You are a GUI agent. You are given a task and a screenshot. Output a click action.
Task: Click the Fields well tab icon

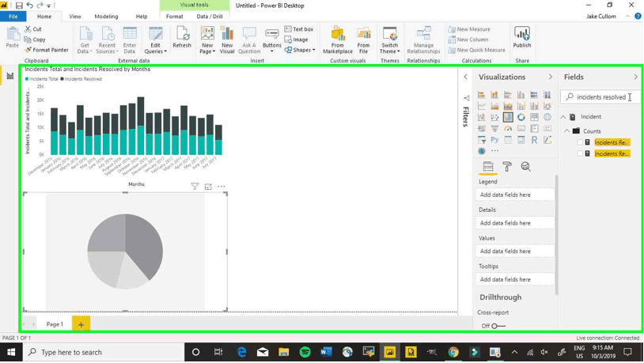[x=488, y=167]
